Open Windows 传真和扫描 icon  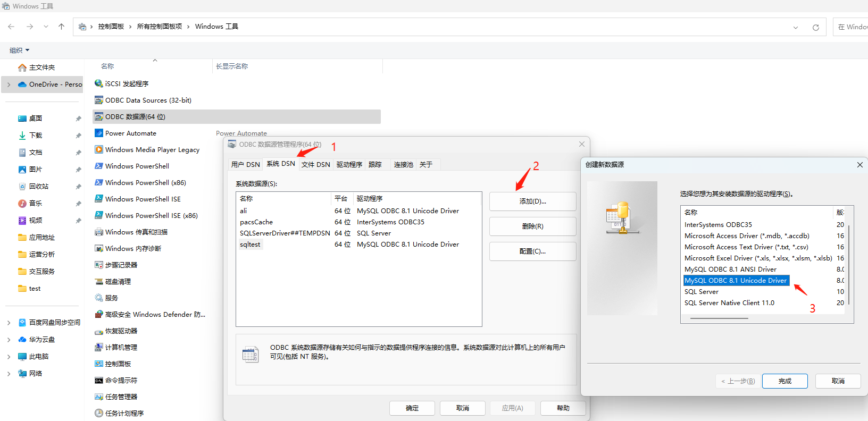tap(98, 232)
